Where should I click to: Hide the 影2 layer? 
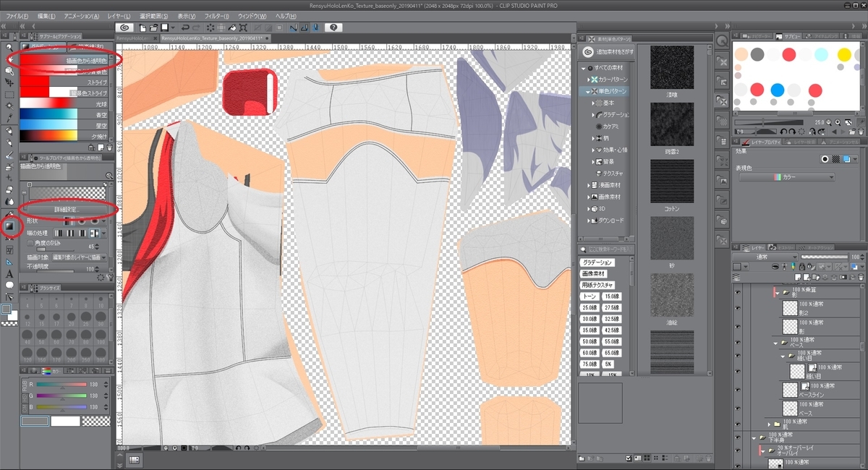point(739,308)
